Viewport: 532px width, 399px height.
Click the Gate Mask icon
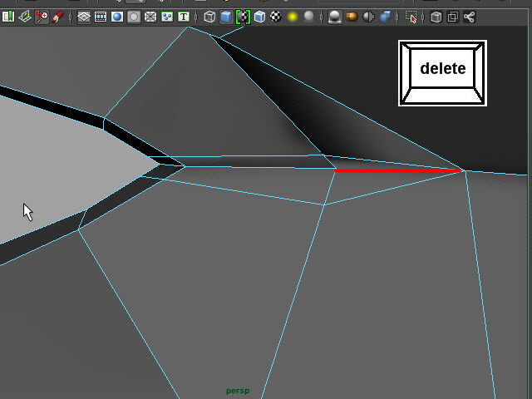click(134, 17)
